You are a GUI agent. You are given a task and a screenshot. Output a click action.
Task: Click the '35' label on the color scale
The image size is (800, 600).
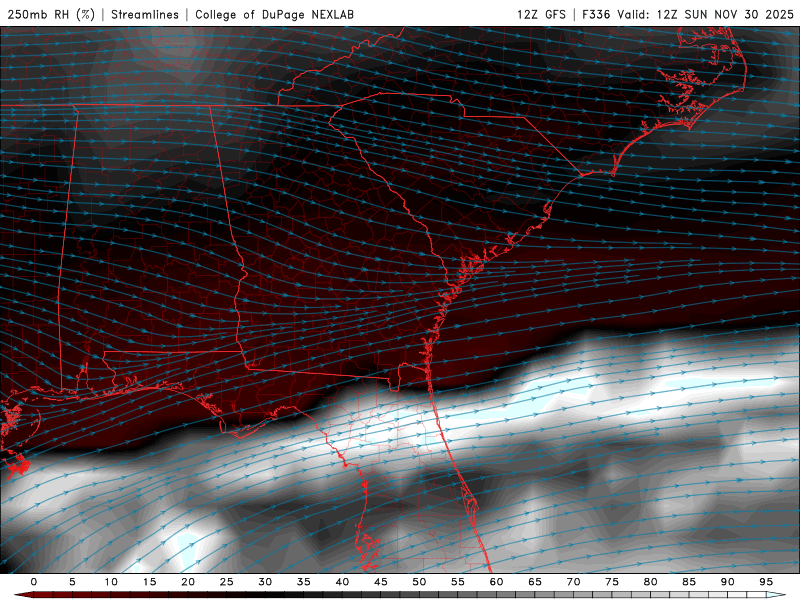point(304,582)
